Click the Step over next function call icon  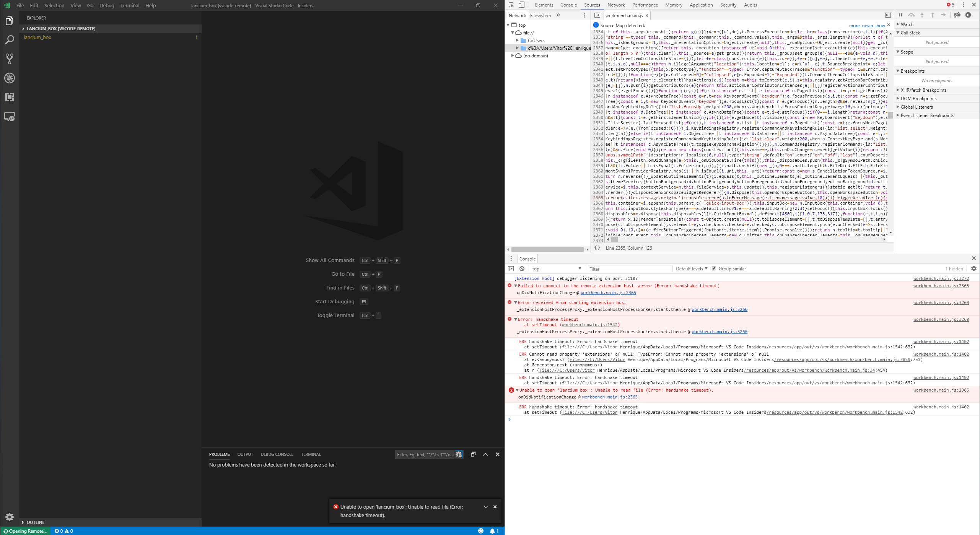pos(912,15)
